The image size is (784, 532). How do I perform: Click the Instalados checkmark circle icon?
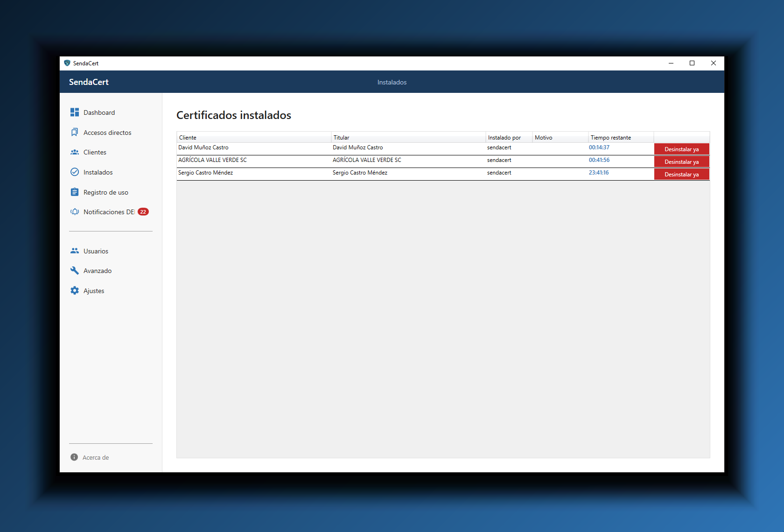pos(75,172)
